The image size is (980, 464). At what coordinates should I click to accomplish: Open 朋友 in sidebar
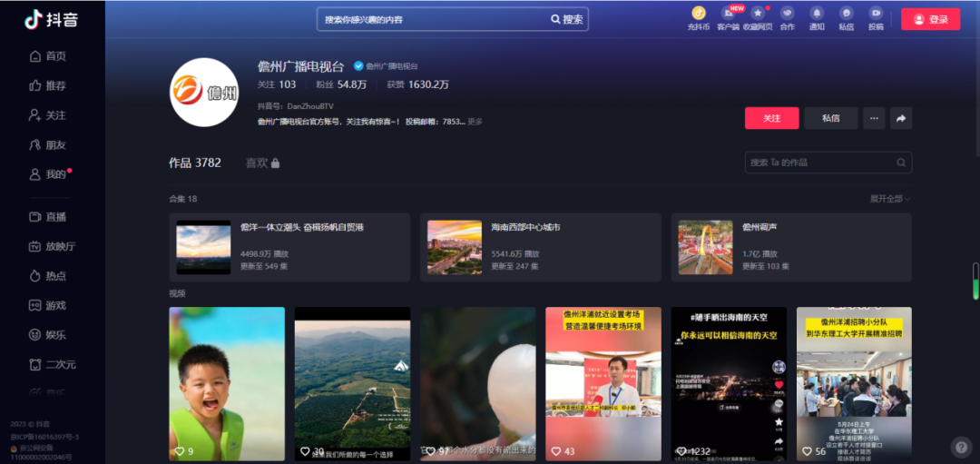point(48,145)
